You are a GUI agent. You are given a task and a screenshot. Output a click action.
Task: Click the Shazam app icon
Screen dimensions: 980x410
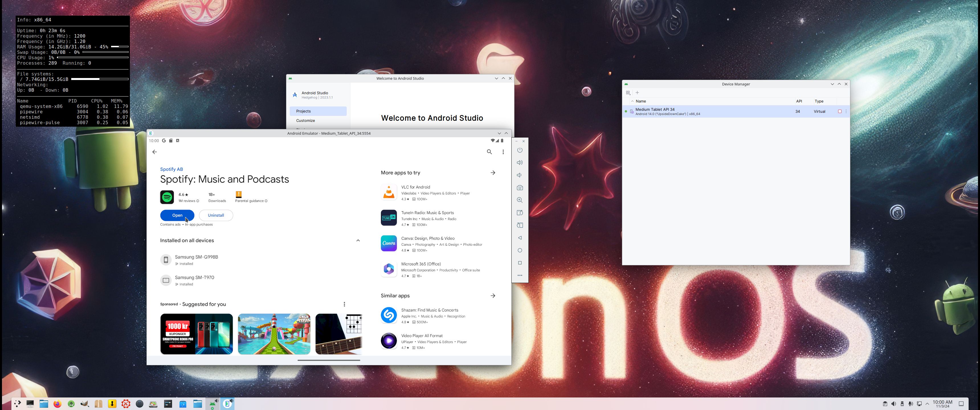pyautogui.click(x=389, y=315)
